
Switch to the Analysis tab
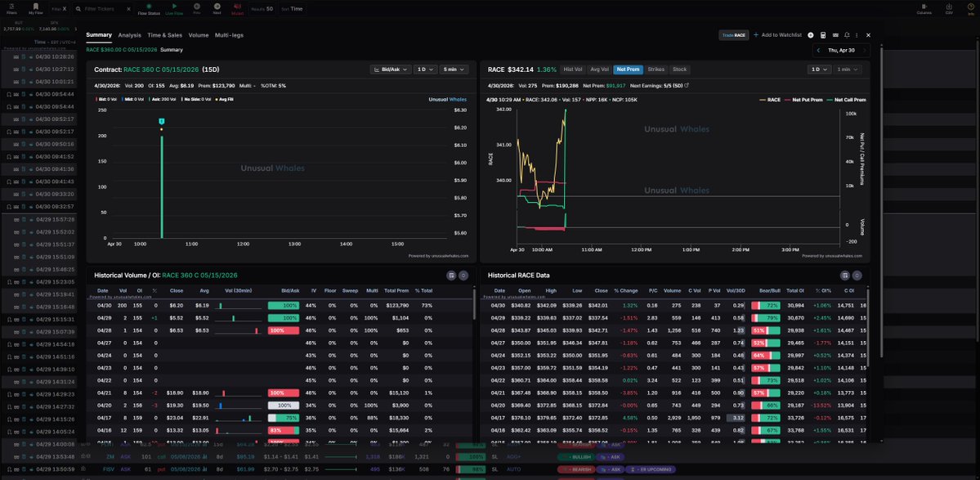coord(129,35)
